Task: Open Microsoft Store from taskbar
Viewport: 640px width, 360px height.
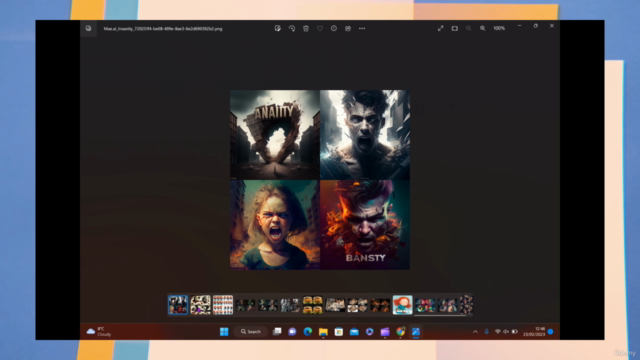Action: tap(339, 331)
